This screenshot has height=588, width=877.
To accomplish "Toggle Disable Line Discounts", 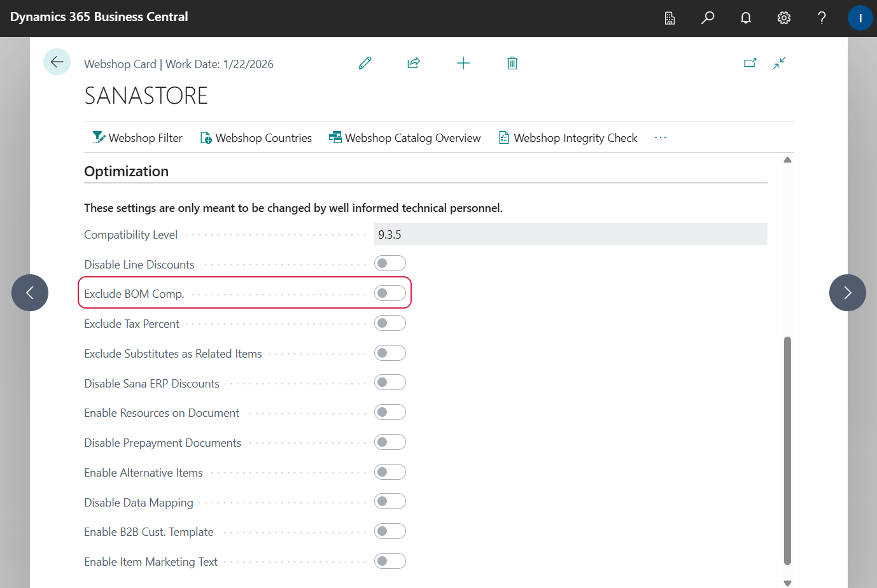I will (390, 263).
